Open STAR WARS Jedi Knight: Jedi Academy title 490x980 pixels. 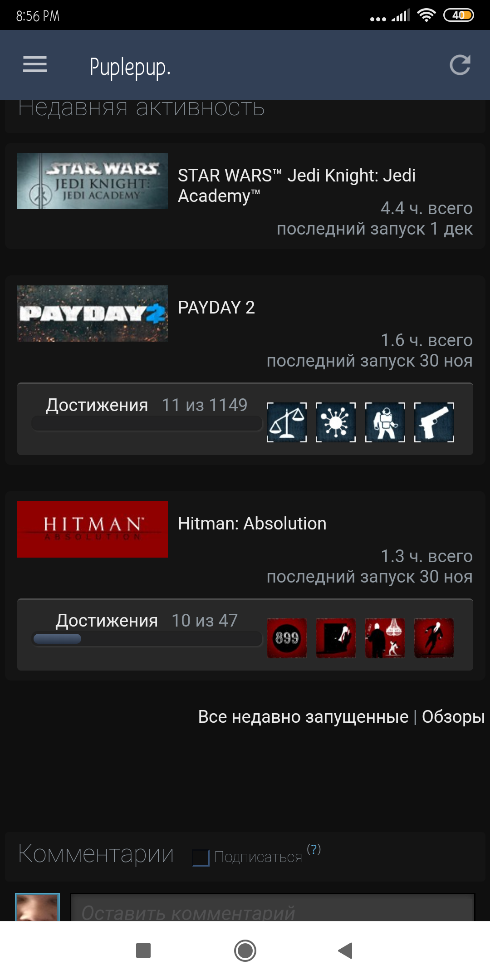click(x=297, y=186)
